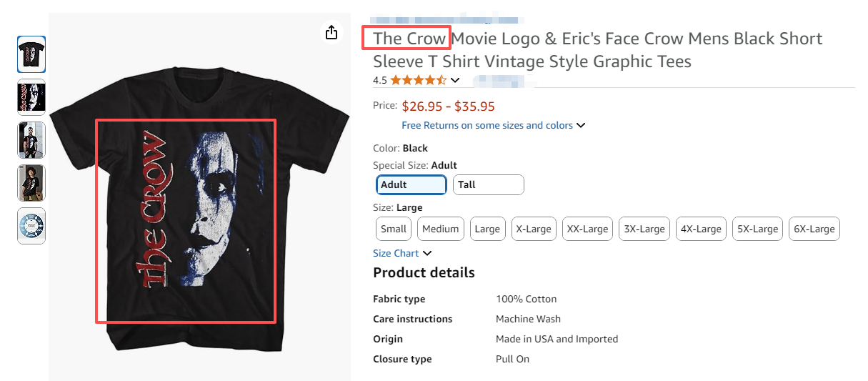Select size Small

tap(394, 229)
